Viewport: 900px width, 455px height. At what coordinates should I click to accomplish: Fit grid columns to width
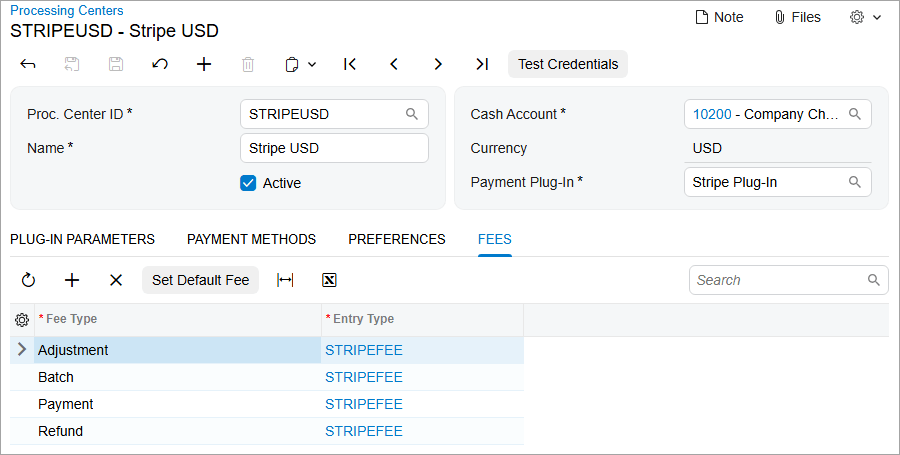[x=285, y=280]
